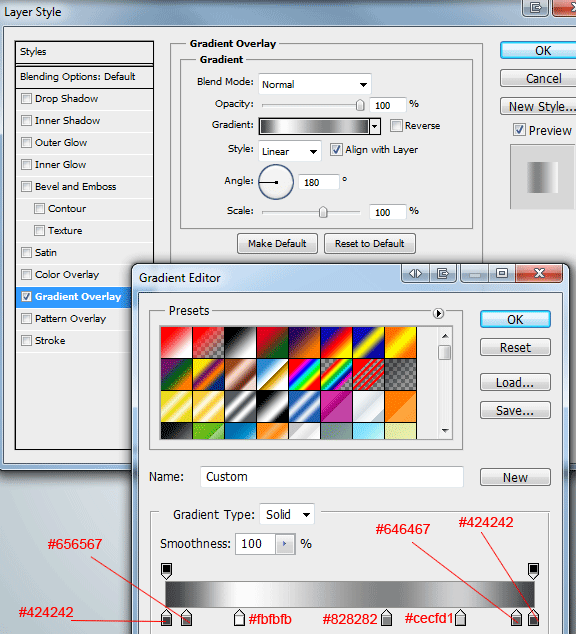Enable the Drop Shadow checkbox
576x634 pixels.
click(x=26, y=99)
